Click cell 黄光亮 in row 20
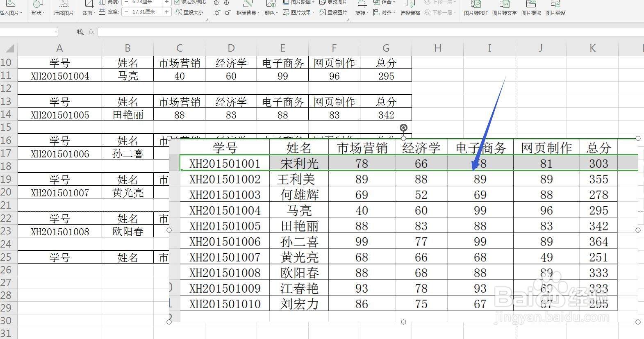 (x=128, y=193)
